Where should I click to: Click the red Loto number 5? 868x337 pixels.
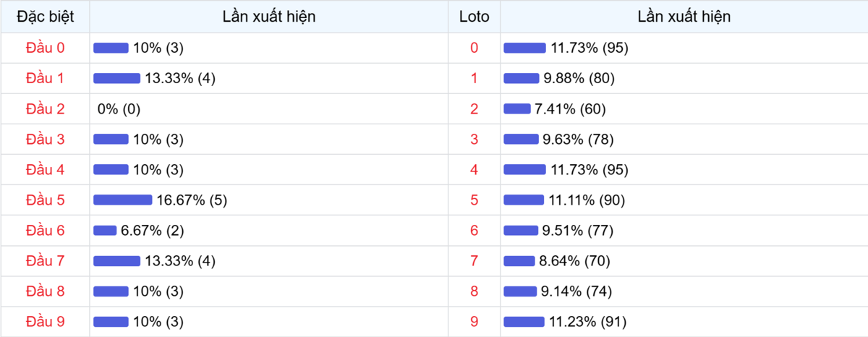(474, 200)
